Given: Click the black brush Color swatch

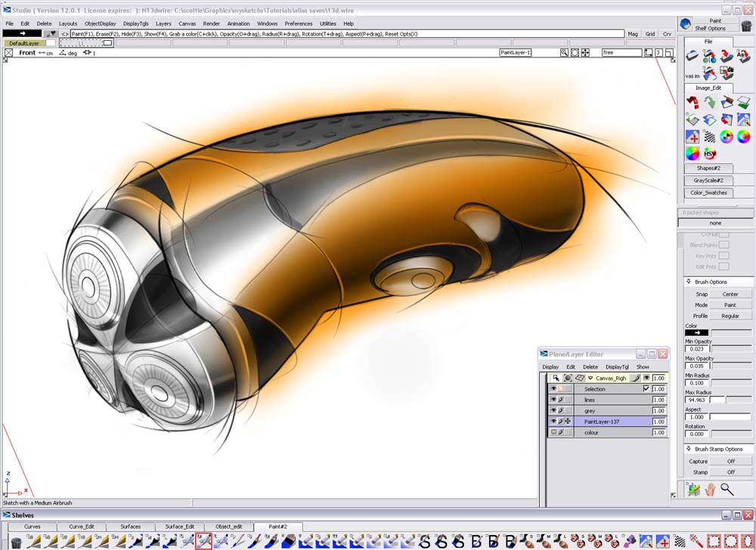Looking at the screenshot, I should pyautogui.click(x=697, y=332).
